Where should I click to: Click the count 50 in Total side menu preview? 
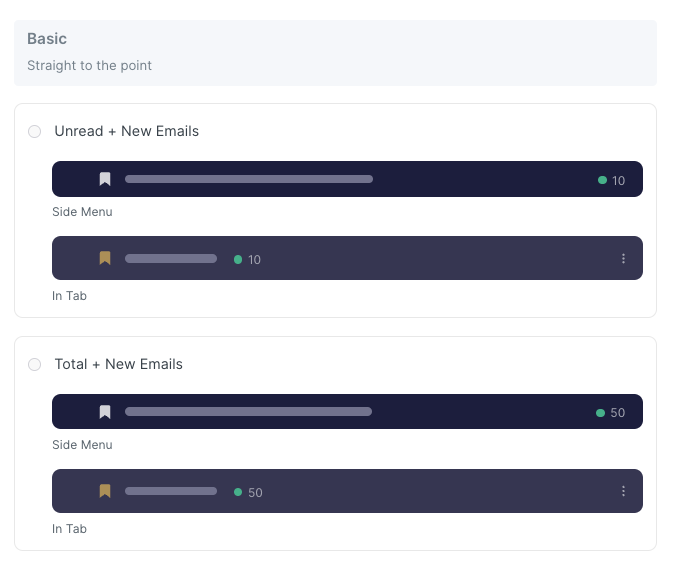[x=617, y=413]
